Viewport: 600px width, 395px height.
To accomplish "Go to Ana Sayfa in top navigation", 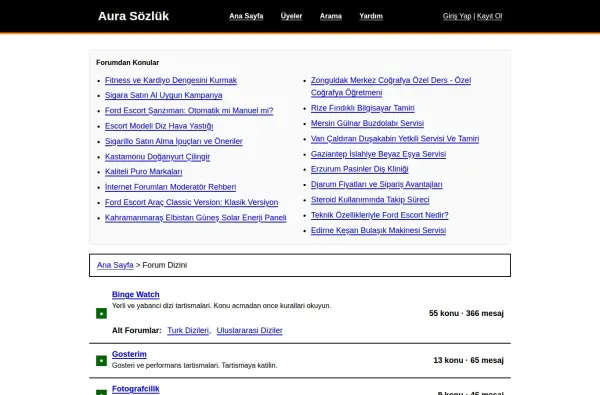I will (246, 16).
